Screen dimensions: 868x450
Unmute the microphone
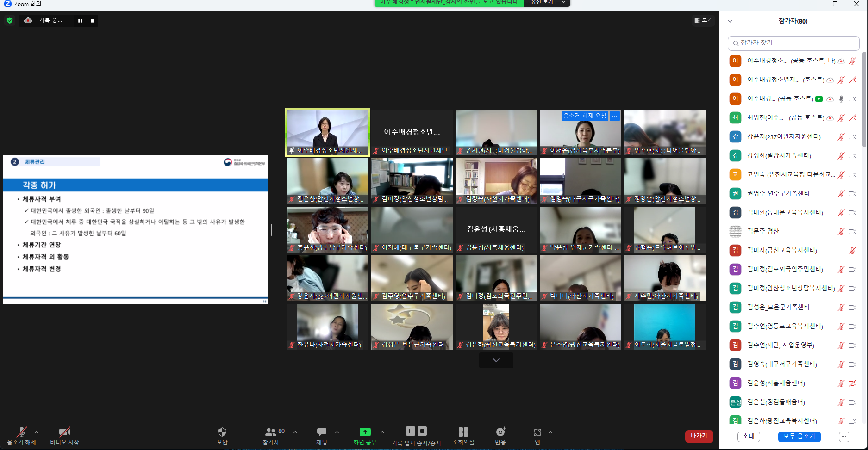pos(21,432)
